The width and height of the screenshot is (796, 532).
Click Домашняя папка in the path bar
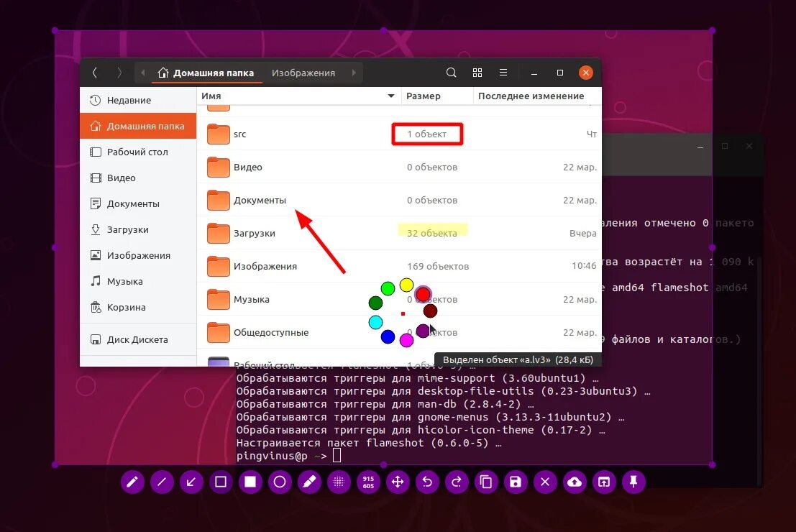206,73
